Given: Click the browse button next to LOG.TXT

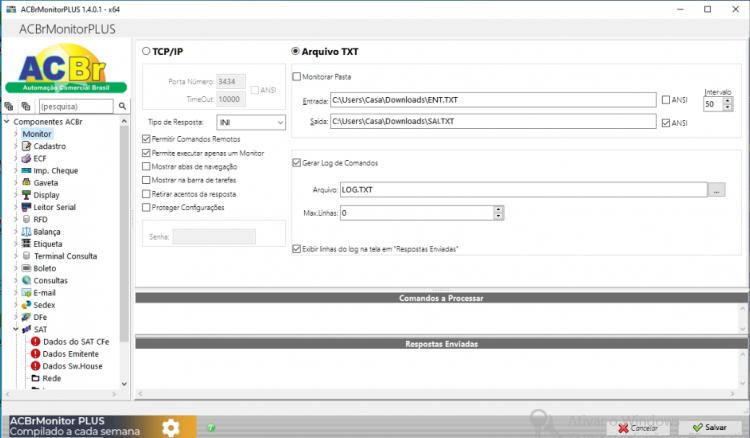Looking at the screenshot, I should point(717,190).
